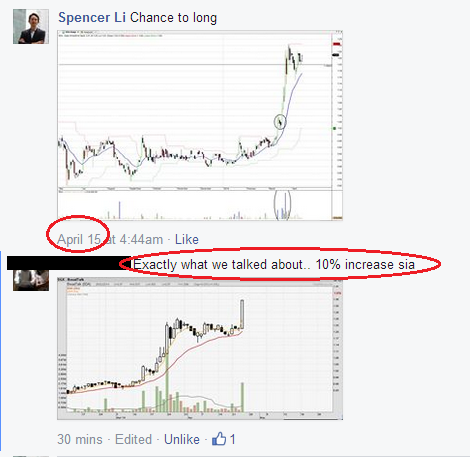Viewport: 470px width, 457px height.
Task: Open the 'April 15 at 4:44am' timestamp
Action: (110, 239)
